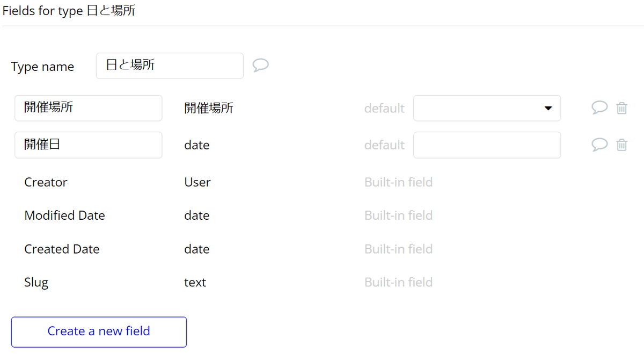Click the default value box for 開催日
Screen dimensions: 644x360
coord(487,145)
